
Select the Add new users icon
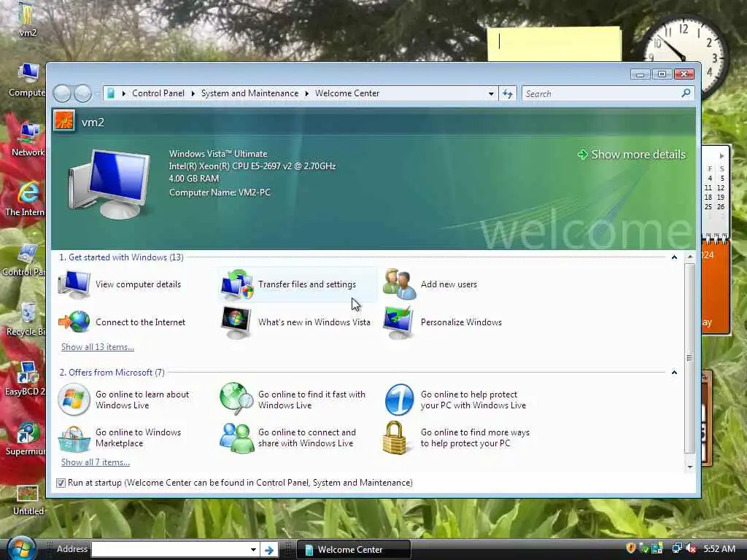click(x=399, y=284)
